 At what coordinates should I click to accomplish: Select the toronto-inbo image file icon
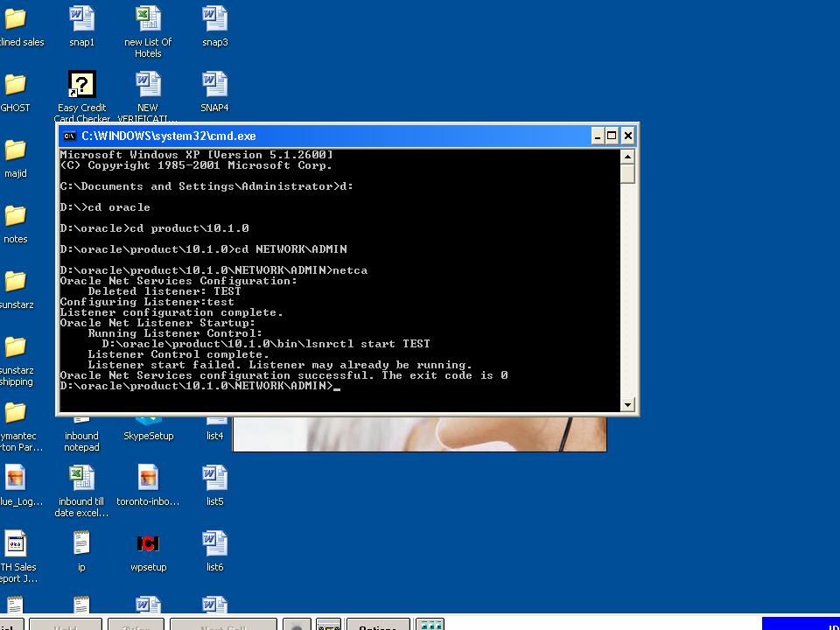click(x=148, y=478)
